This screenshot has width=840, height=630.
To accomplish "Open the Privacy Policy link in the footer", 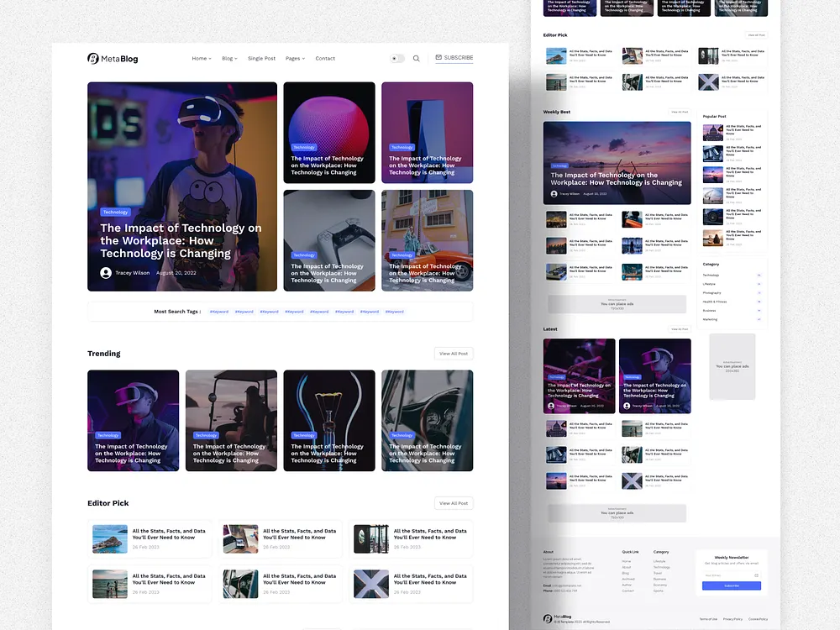I will point(732,619).
